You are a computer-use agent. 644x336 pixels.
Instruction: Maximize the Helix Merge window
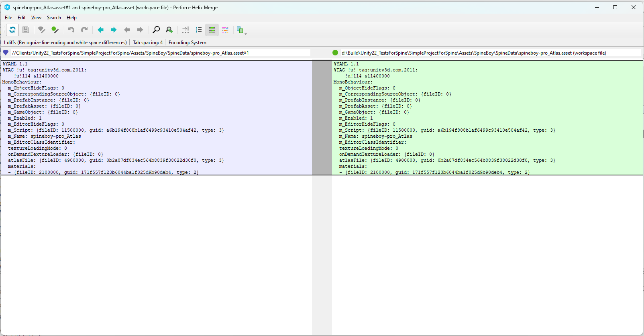615,7
